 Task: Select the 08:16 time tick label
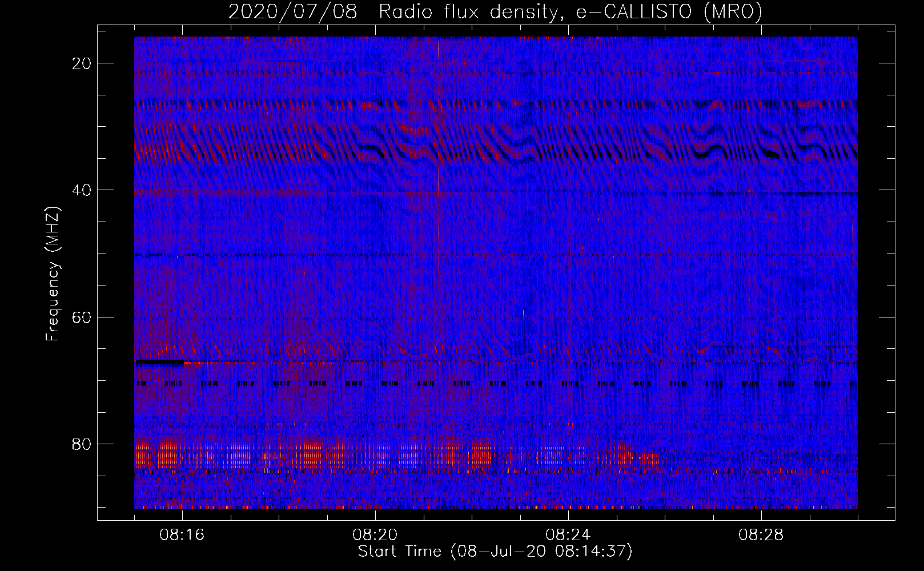pyautogui.click(x=182, y=535)
